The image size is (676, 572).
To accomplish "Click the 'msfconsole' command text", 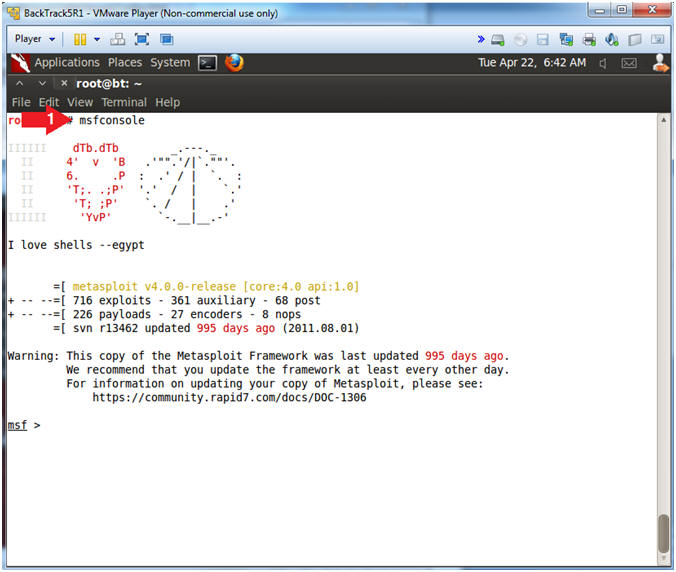I will [112, 120].
